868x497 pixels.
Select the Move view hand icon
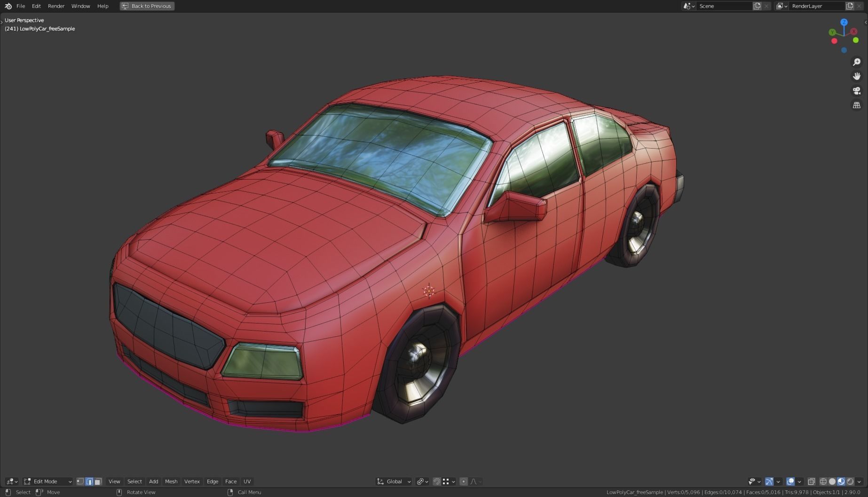tap(856, 76)
